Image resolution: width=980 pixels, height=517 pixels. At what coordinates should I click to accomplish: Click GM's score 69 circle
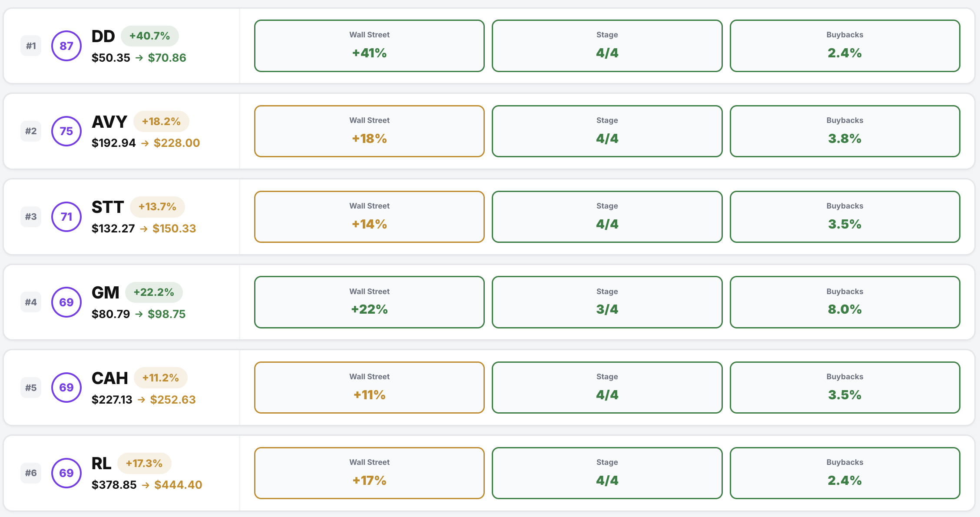(66, 302)
